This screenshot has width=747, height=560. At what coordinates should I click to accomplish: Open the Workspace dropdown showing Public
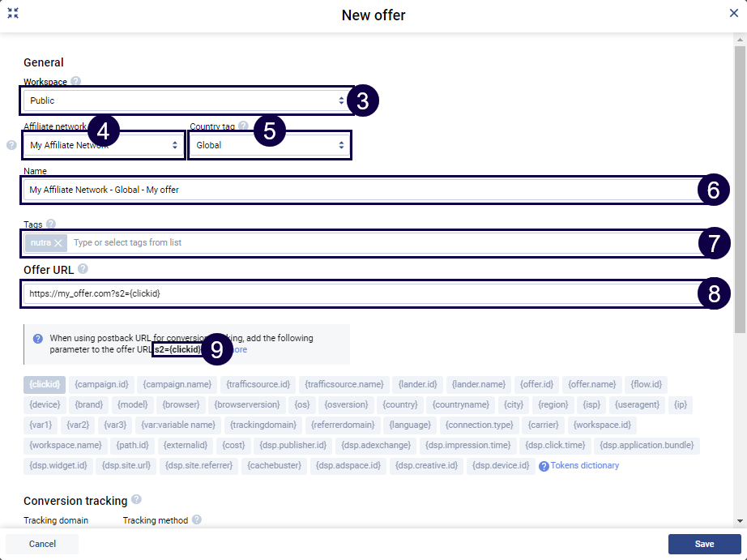pyautogui.click(x=186, y=100)
